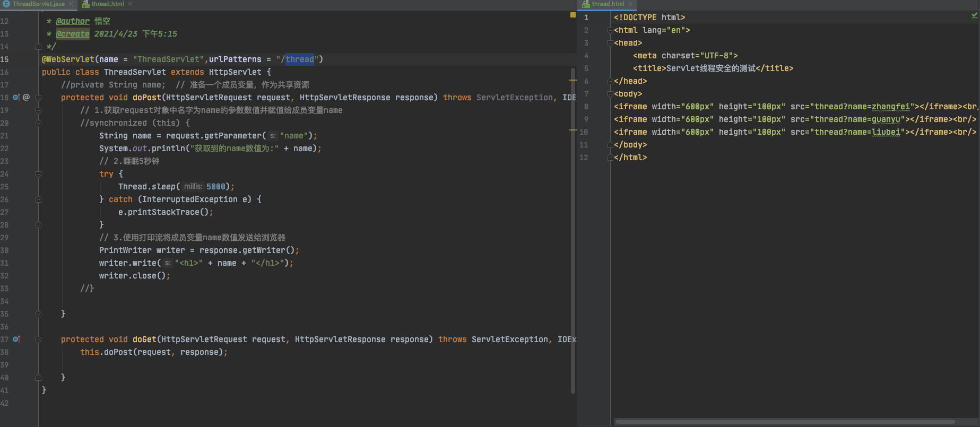Screen dimensions: 980x427
Task: Click the @ annotation gutter icon on line 18
Action: (26, 97)
